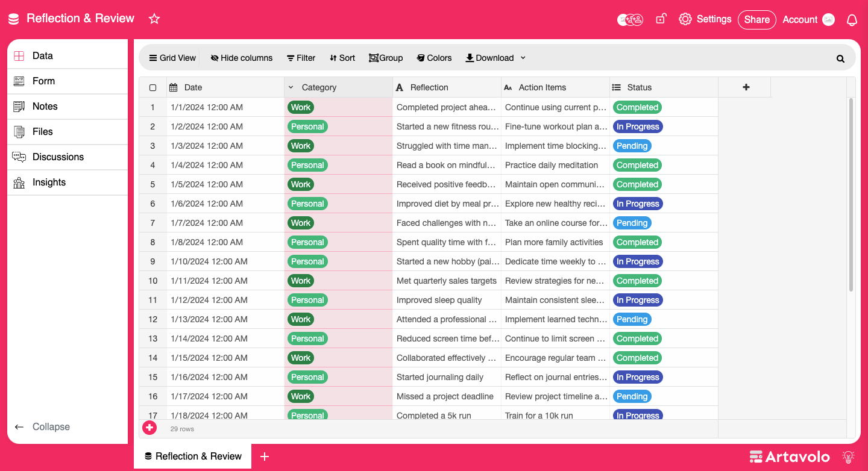
Task: Add a new table tab
Action: (x=265, y=457)
